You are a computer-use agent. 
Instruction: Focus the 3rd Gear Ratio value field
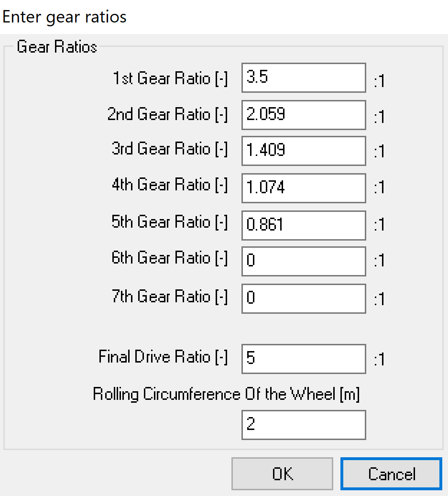(304, 150)
